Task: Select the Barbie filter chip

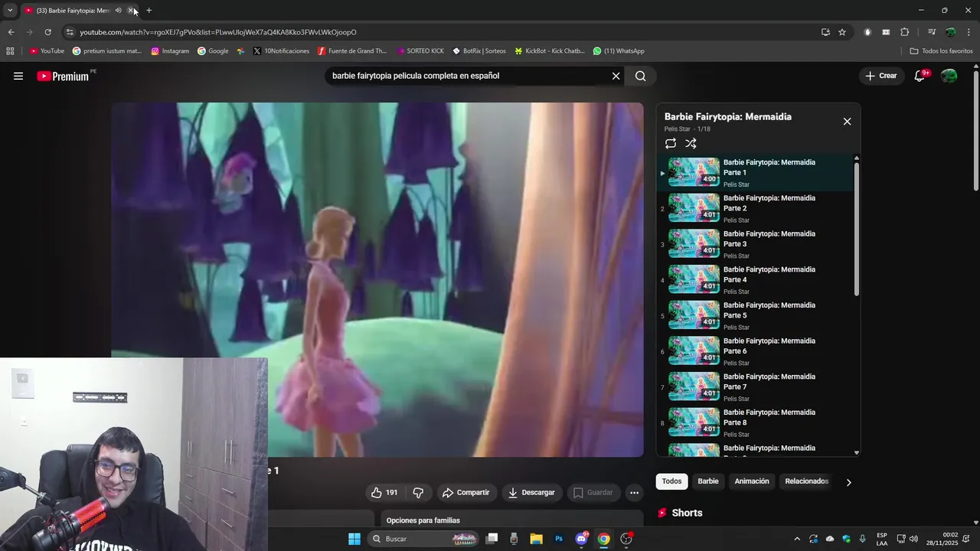Action: click(708, 481)
